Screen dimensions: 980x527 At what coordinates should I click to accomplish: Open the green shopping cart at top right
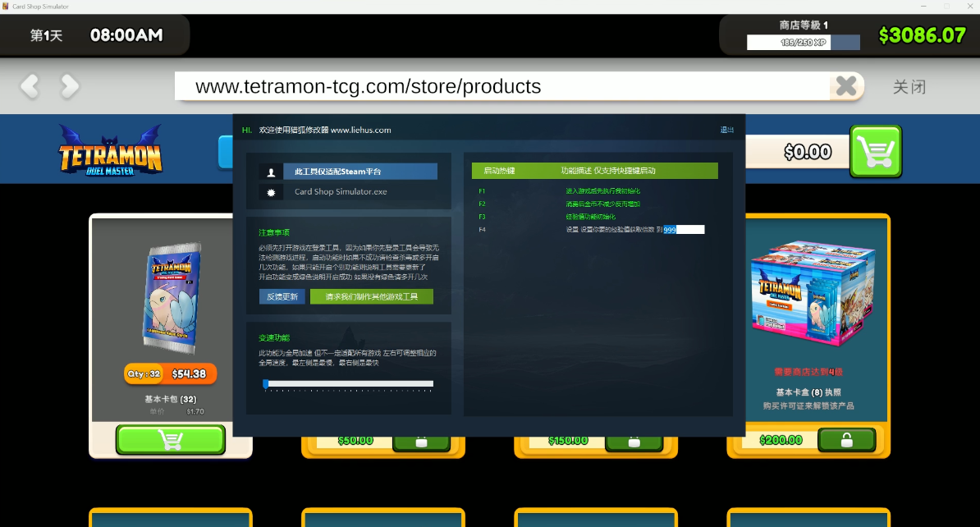pos(876,151)
